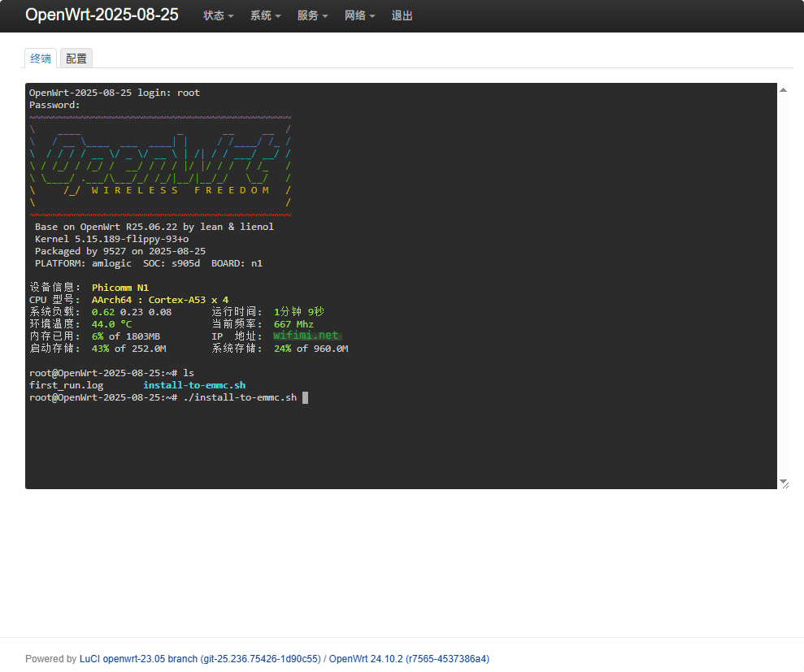The height and width of the screenshot is (672, 804).
Task: Expand the 服务 menu
Action: coord(312,16)
